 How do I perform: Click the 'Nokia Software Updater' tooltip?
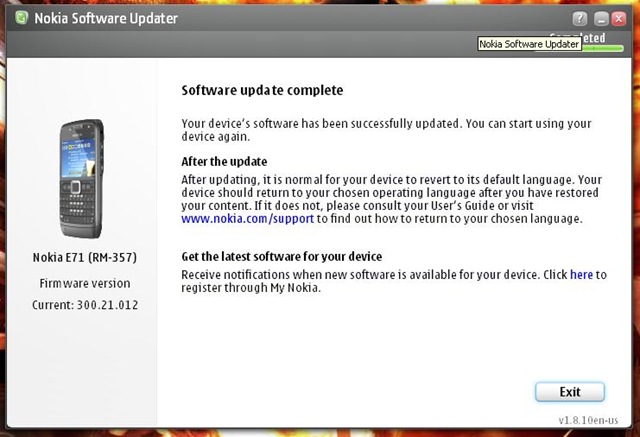click(529, 44)
